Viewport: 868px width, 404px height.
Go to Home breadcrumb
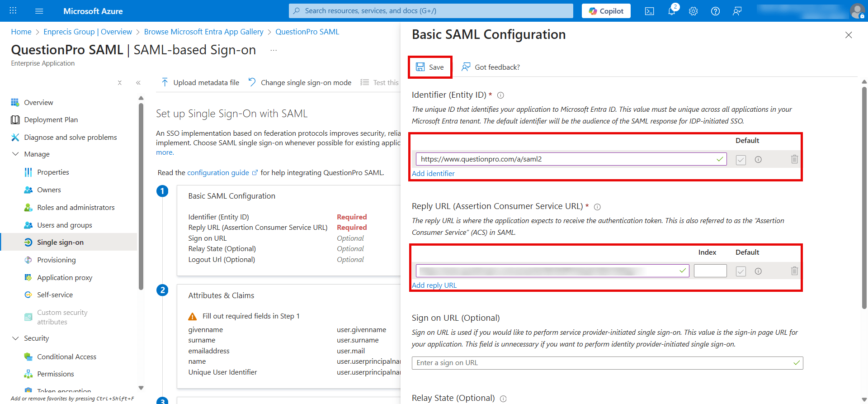[21, 32]
